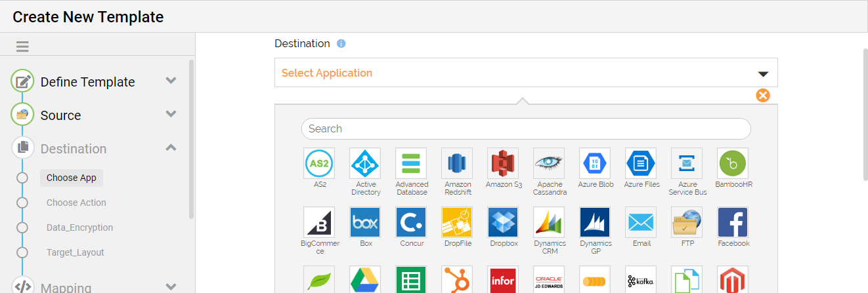The image size is (868, 293).
Task: Select the AS2 application icon
Action: tap(319, 163)
